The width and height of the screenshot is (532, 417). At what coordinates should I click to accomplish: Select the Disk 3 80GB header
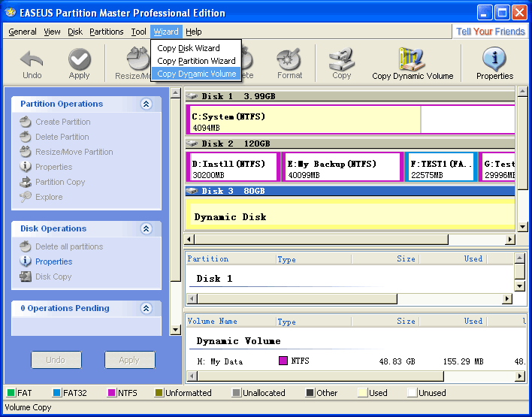pos(350,191)
